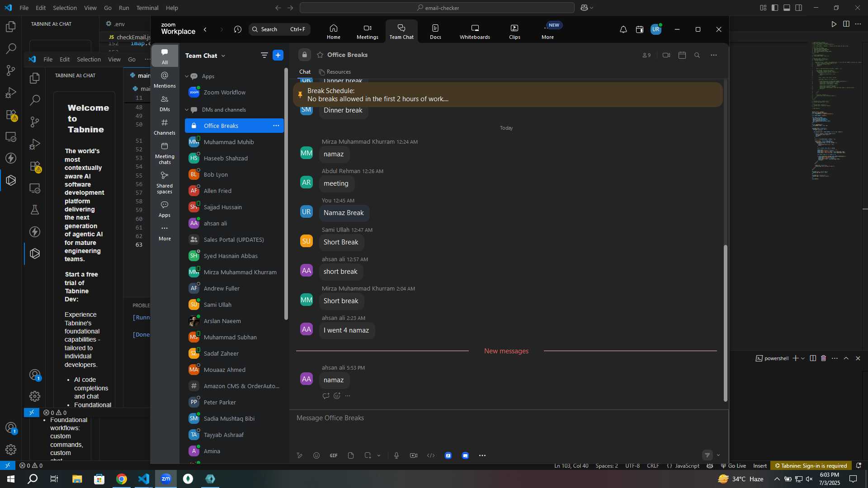Open Channels in Zoom sidebar
Viewport: 868px width, 488px height.
coord(165,127)
